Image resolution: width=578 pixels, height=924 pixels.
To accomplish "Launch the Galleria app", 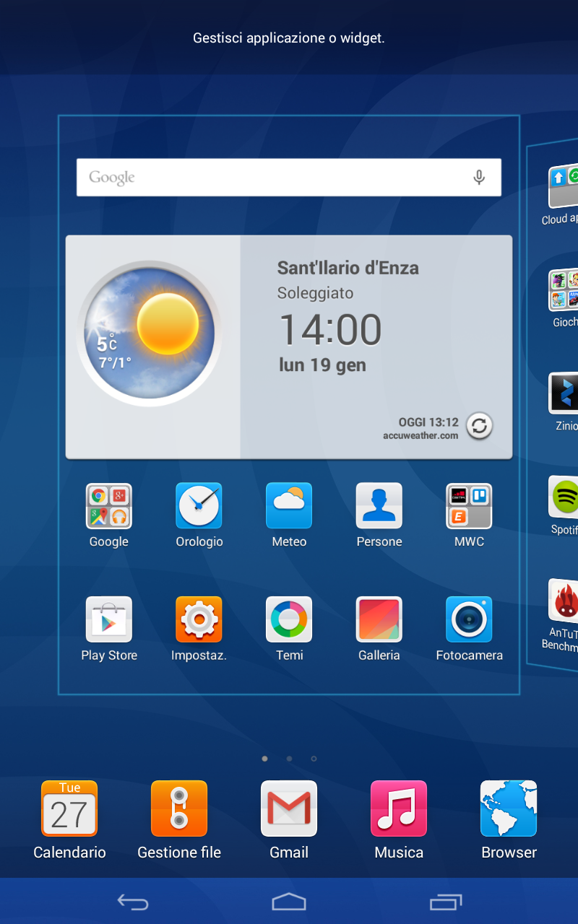I will [379, 619].
